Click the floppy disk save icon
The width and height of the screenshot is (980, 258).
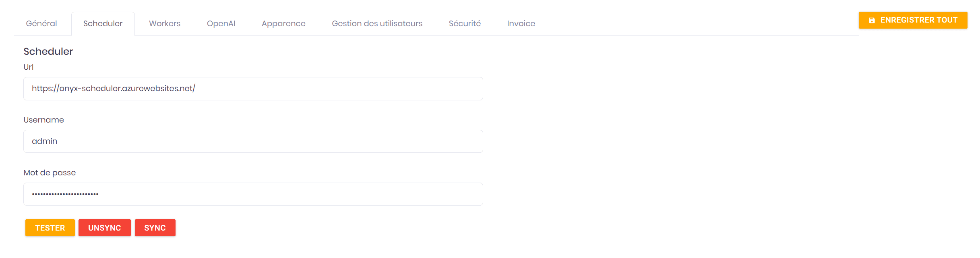872,20
